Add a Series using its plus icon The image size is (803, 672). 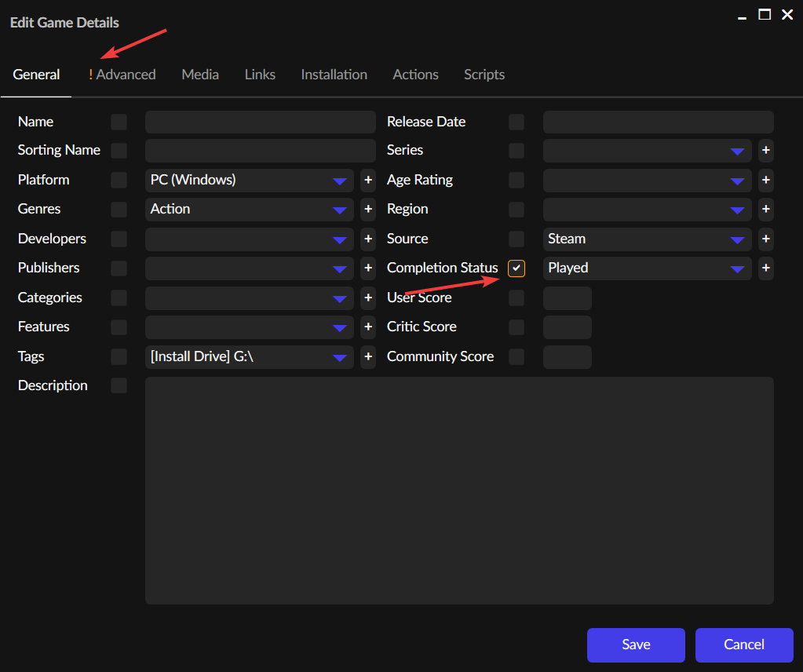[765, 151]
